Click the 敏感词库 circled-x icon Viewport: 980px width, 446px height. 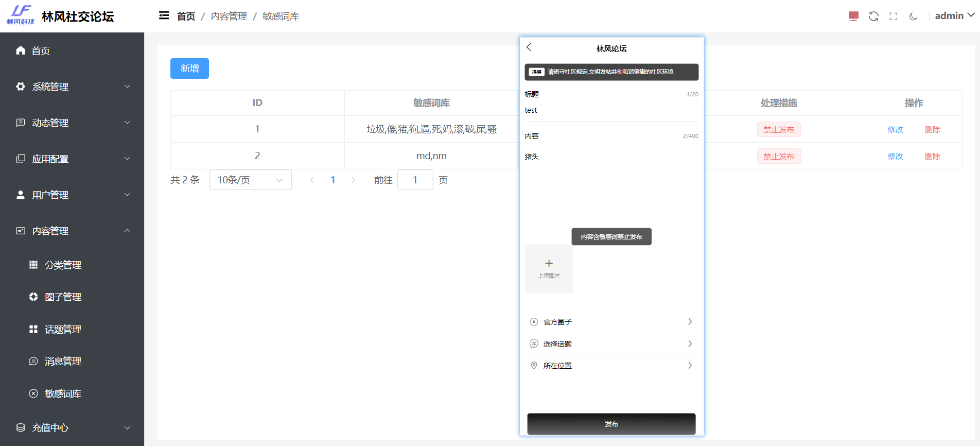(x=33, y=393)
